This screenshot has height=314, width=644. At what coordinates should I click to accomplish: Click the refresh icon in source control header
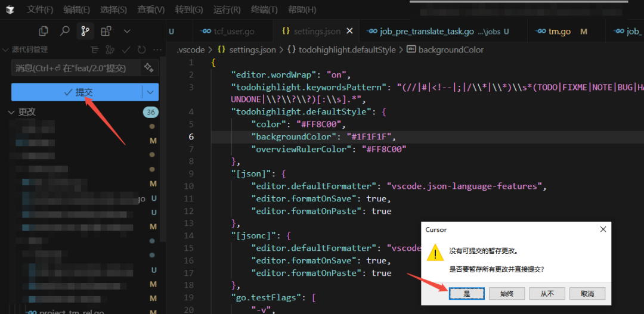tap(142, 49)
